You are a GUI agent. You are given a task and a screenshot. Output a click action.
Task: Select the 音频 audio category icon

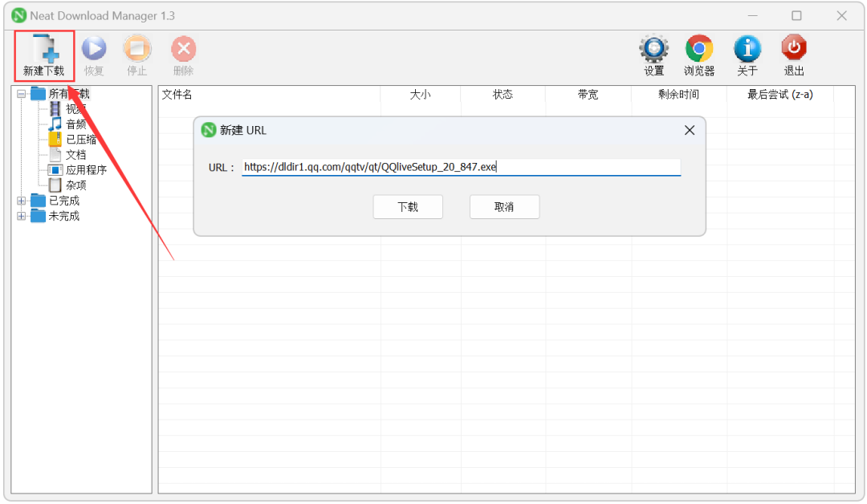point(55,124)
